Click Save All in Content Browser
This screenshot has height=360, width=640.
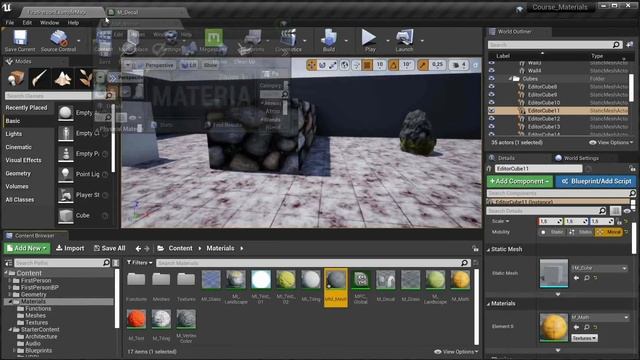point(109,248)
